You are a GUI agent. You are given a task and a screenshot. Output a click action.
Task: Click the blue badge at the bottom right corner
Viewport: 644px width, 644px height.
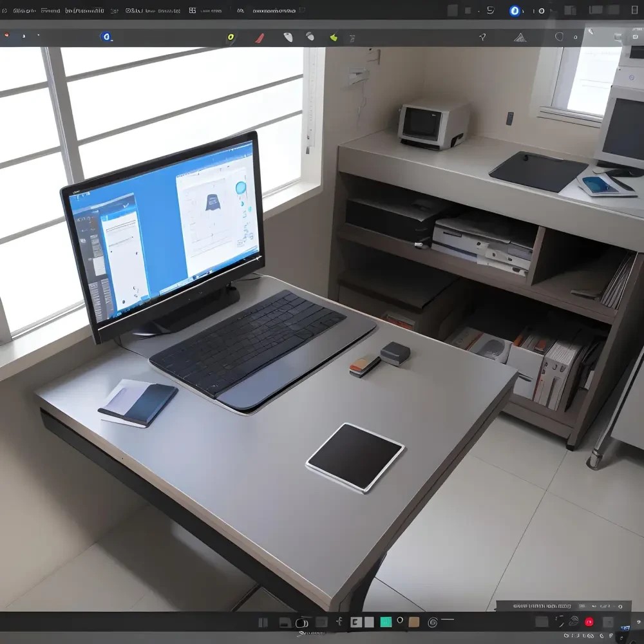tap(625, 628)
